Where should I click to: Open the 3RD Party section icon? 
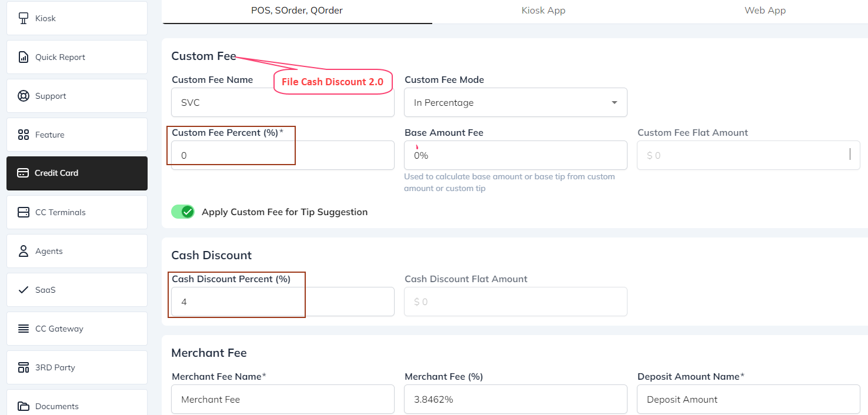tap(22, 367)
